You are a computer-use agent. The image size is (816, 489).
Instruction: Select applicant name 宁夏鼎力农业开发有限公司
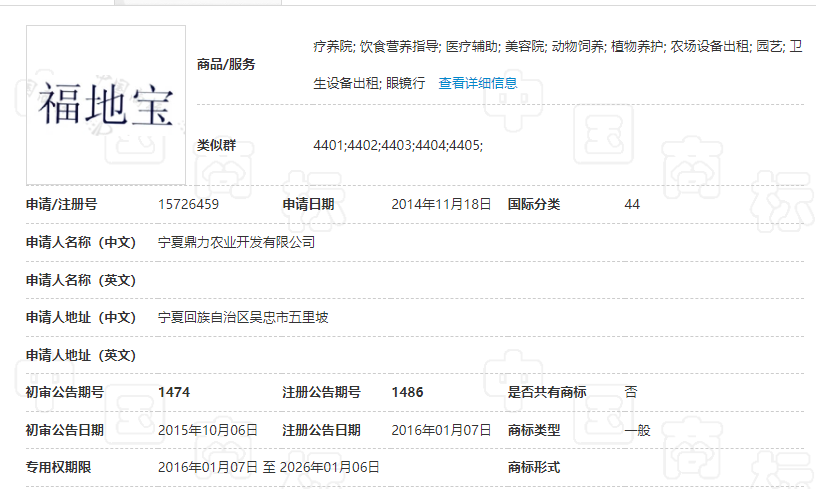click(x=236, y=242)
